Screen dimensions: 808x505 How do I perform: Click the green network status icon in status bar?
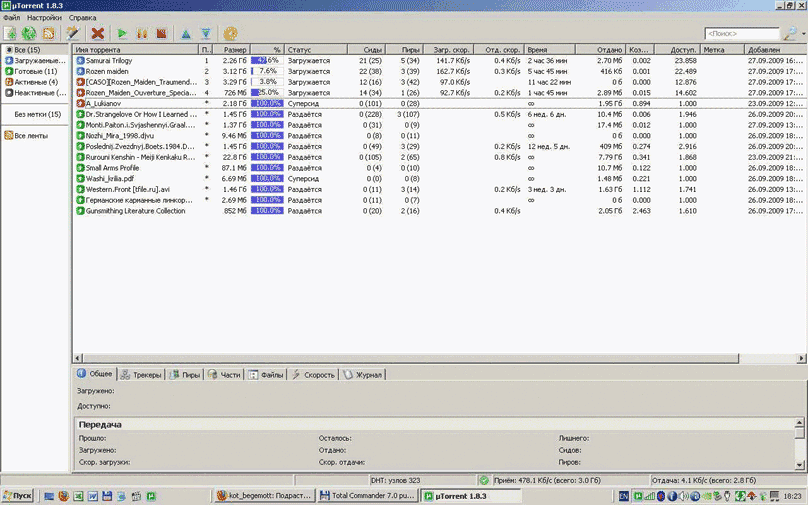click(484, 480)
